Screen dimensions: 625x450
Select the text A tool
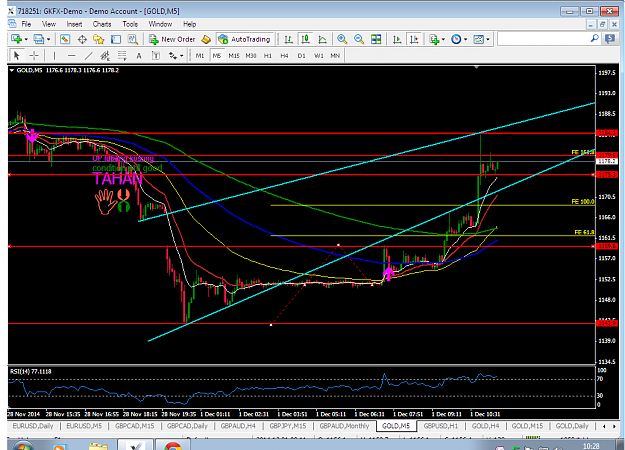click(139, 56)
